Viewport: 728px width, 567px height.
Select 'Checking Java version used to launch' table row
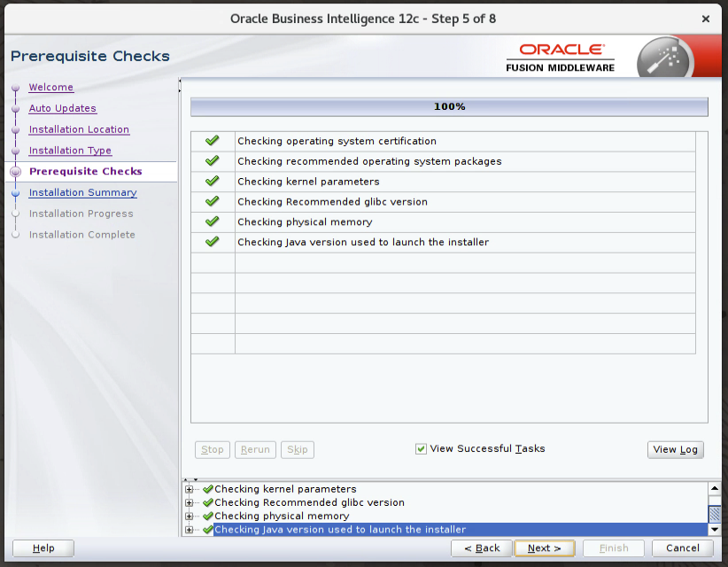coord(443,242)
